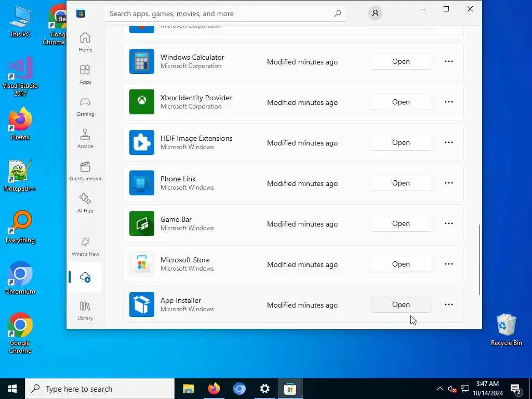Click the vertical scrollbar thumb

coord(480,260)
